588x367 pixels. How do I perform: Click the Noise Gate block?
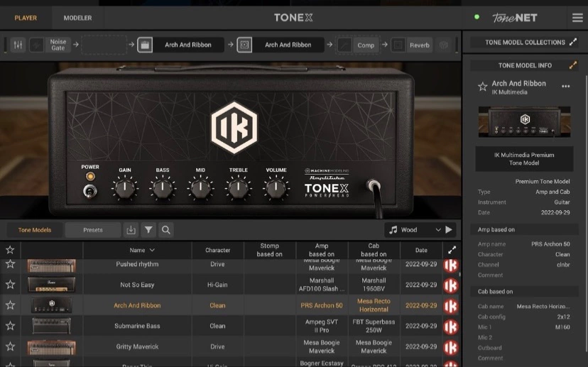(x=58, y=45)
